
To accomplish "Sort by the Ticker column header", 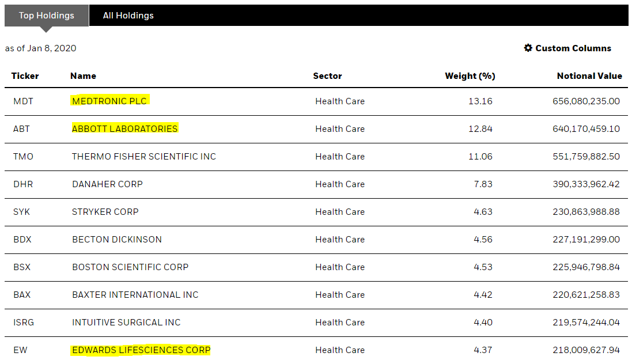I will tap(25, 76).
